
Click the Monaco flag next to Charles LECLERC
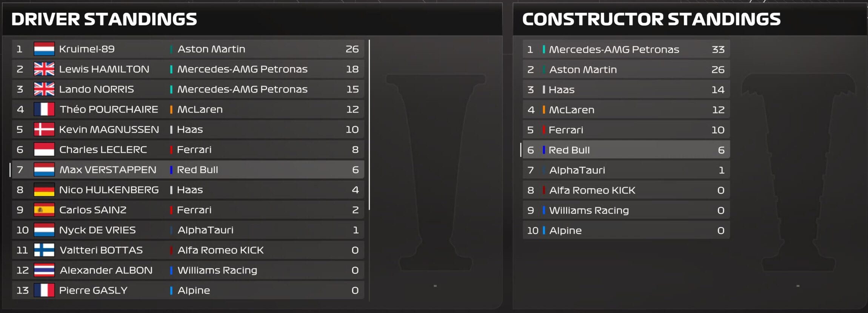click(x=44, y=149)
